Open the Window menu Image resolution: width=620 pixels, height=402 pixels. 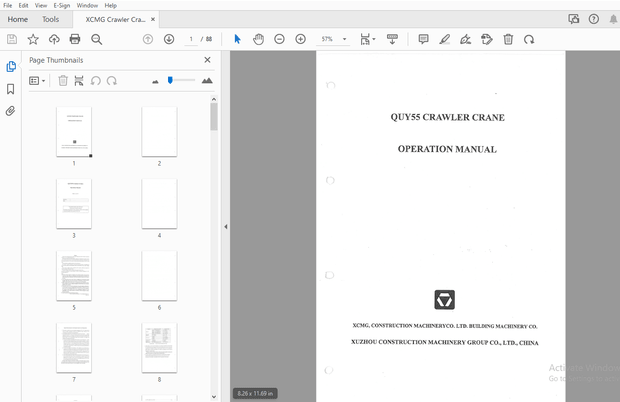[x=87, y=6]
